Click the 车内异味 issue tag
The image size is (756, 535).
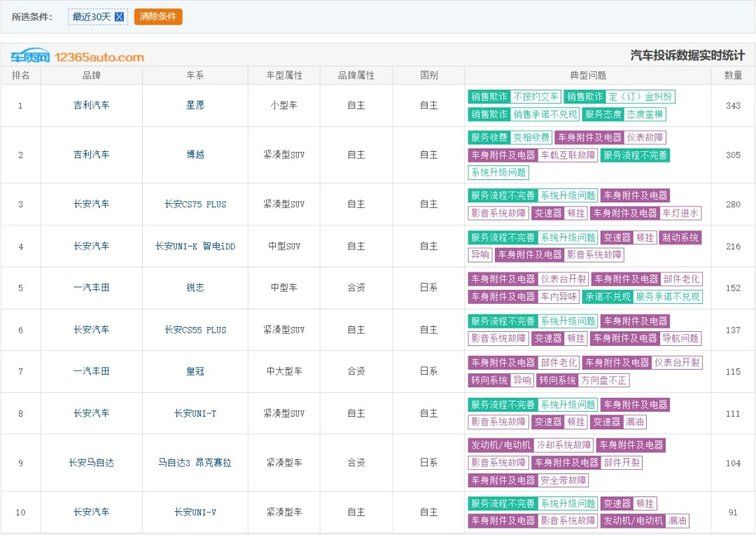click(558, 297)
